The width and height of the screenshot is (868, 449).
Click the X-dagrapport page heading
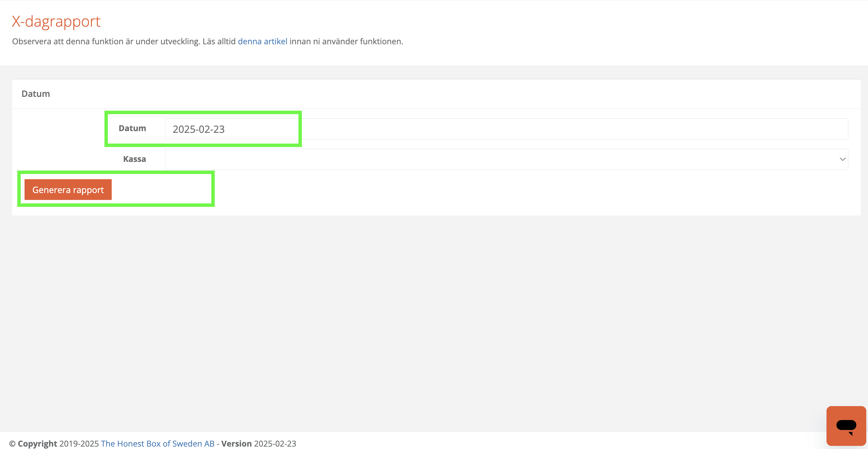[x=56, y=21]
